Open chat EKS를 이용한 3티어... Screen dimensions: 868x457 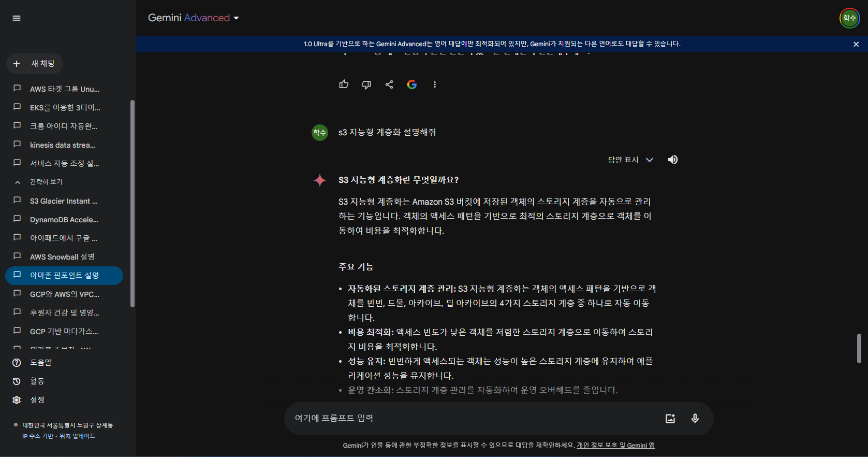[64, 108]
